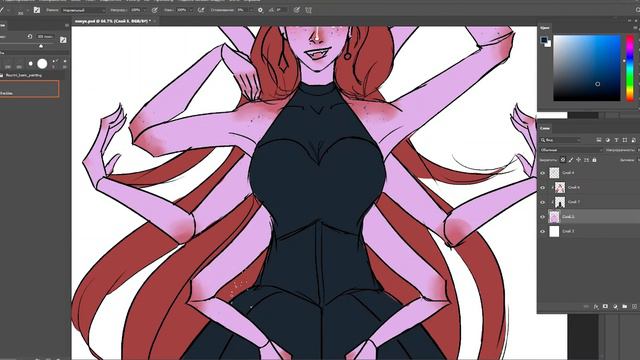Select the small round brush tip
Image resolution: width=640 pixels, height=360 pixels.
[31, 64]
